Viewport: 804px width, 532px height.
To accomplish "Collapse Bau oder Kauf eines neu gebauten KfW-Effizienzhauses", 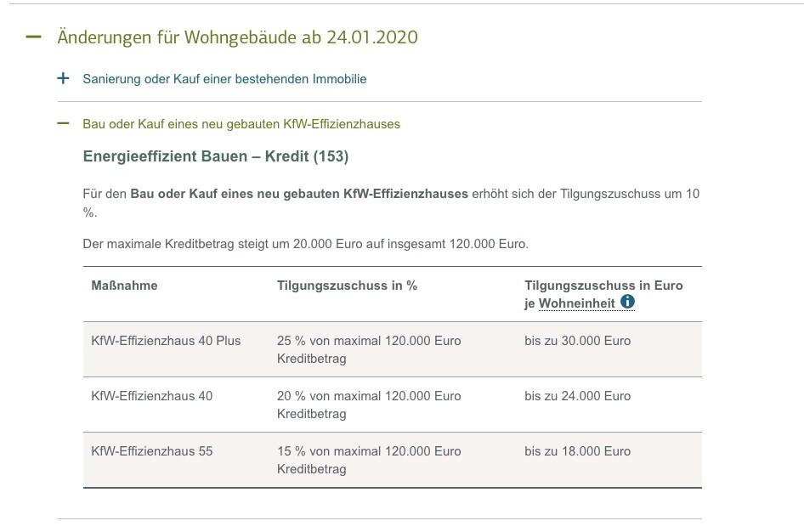I will [241, 124].
